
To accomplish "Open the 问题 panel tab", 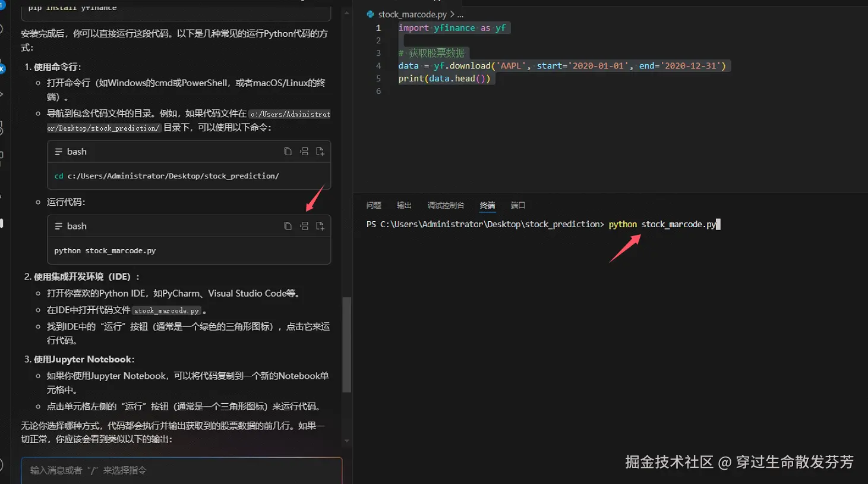I will pyautogui.click(x=374, y=205).
